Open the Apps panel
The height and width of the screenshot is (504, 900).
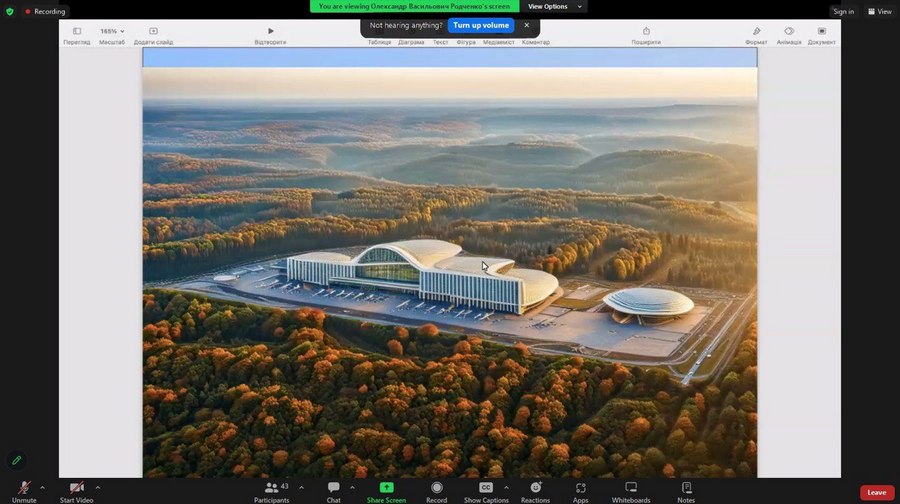580,489
